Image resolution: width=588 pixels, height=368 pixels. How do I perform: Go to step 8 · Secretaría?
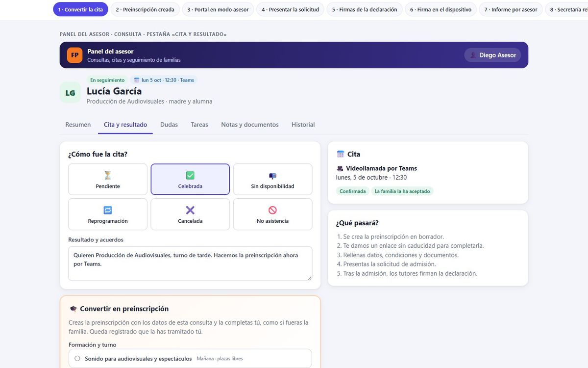coord(566,9)
